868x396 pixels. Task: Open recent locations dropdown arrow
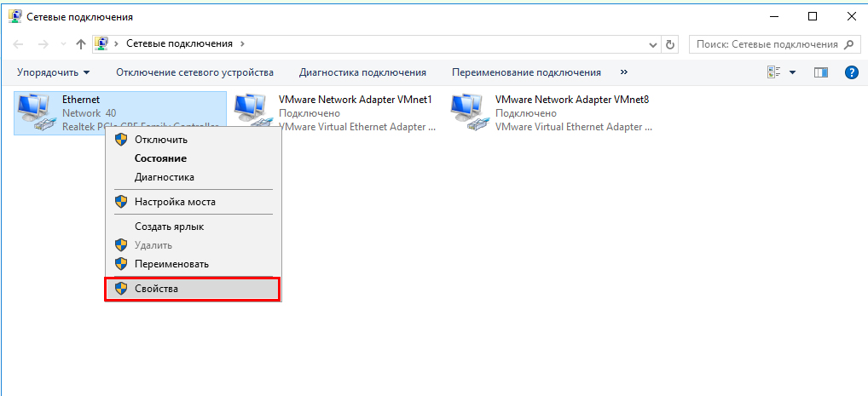click(x=63, y=44)
